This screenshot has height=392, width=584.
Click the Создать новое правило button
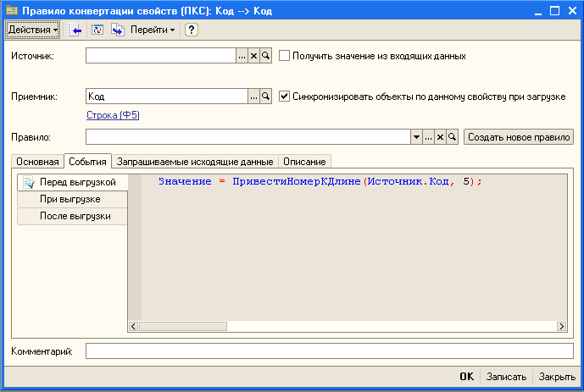[519, 136]
